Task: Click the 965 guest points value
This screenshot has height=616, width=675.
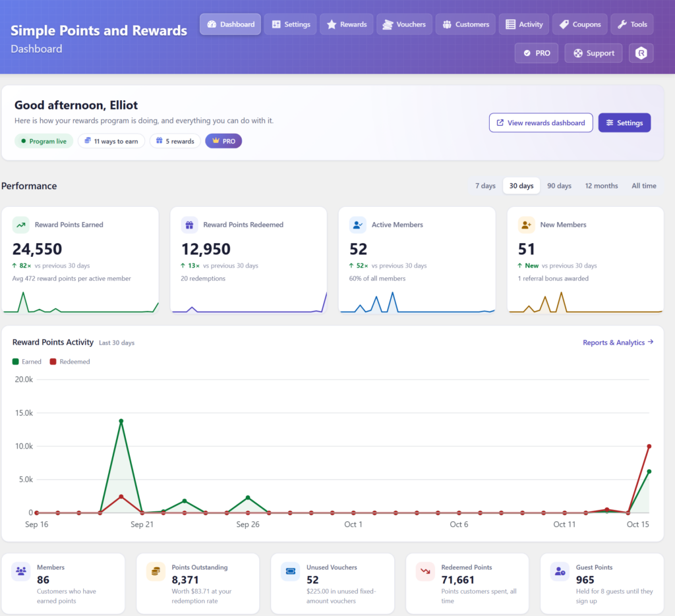Action: pyautogui.click(x=585, y=580)
